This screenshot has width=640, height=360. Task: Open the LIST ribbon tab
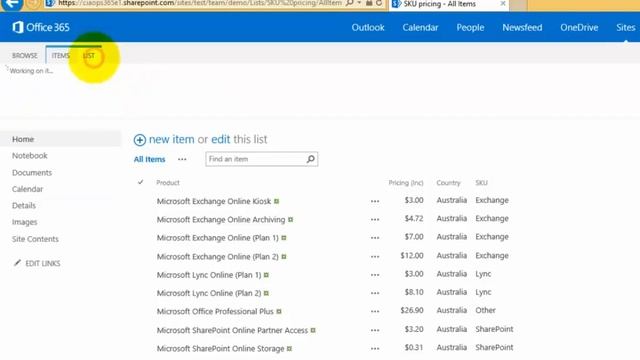[x=89, y=56]
